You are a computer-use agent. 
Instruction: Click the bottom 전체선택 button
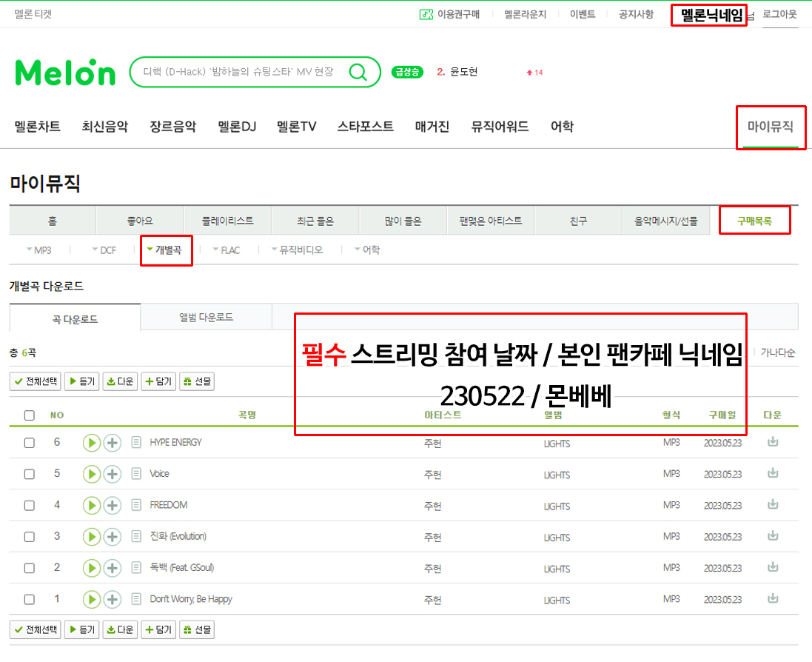[x=36, y=630]
